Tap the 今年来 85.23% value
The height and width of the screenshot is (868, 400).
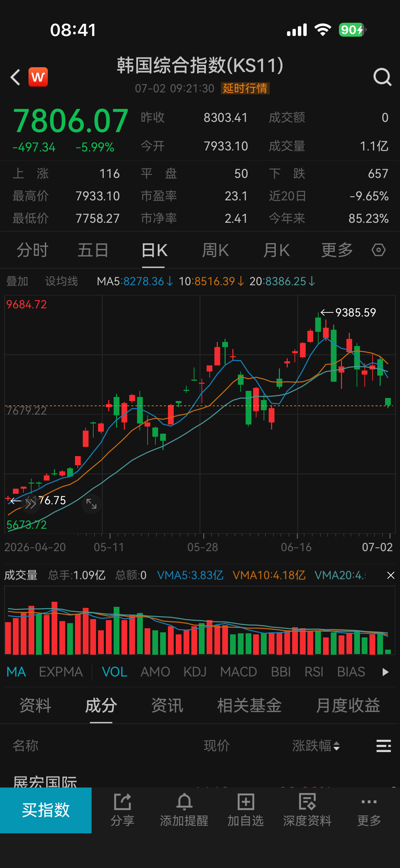click(368, 218)
